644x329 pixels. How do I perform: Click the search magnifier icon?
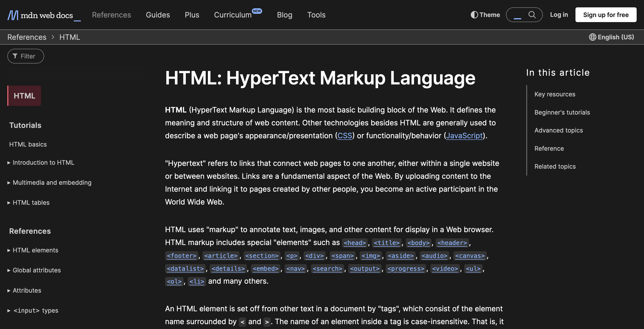(532, 15)
